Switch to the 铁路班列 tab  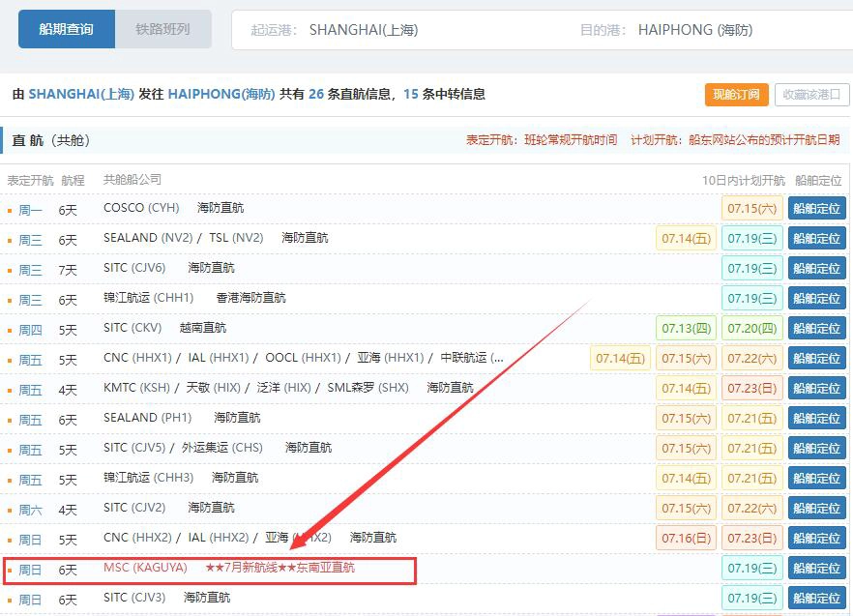[162, 29]
